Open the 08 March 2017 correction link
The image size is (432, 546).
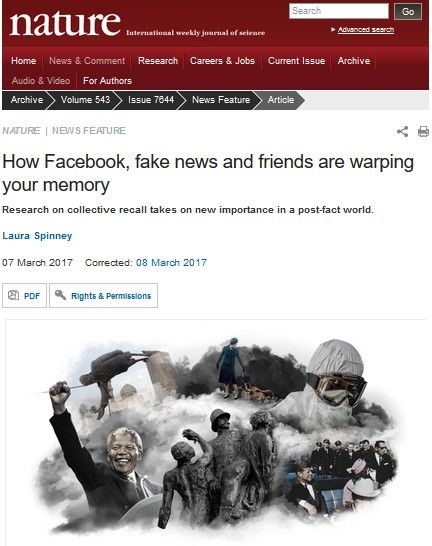click(x=171, y=262)
